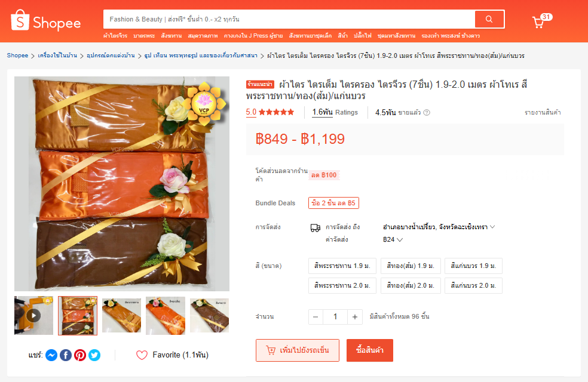
Task: Share product via Facebook Messenger icon
Action: coord(51,355)
